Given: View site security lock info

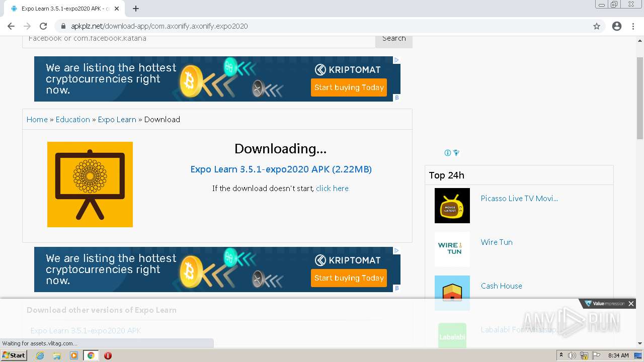Looking at the screenshot, I should pyautogui.click(x=63, y=26).
